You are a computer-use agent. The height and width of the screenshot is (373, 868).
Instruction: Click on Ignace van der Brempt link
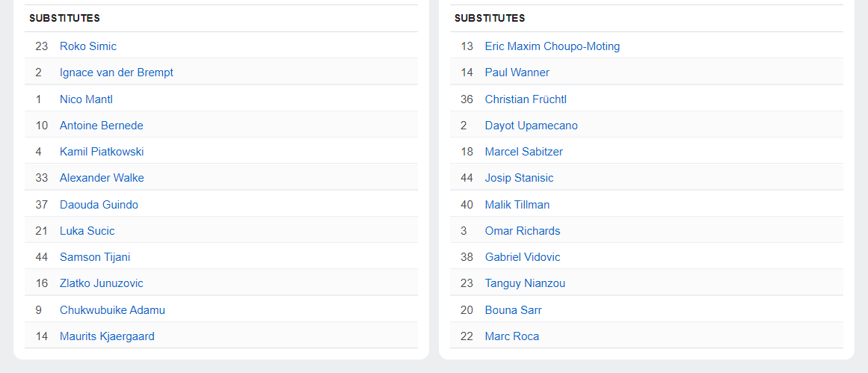pyautogui.click(x=117, y=73)
